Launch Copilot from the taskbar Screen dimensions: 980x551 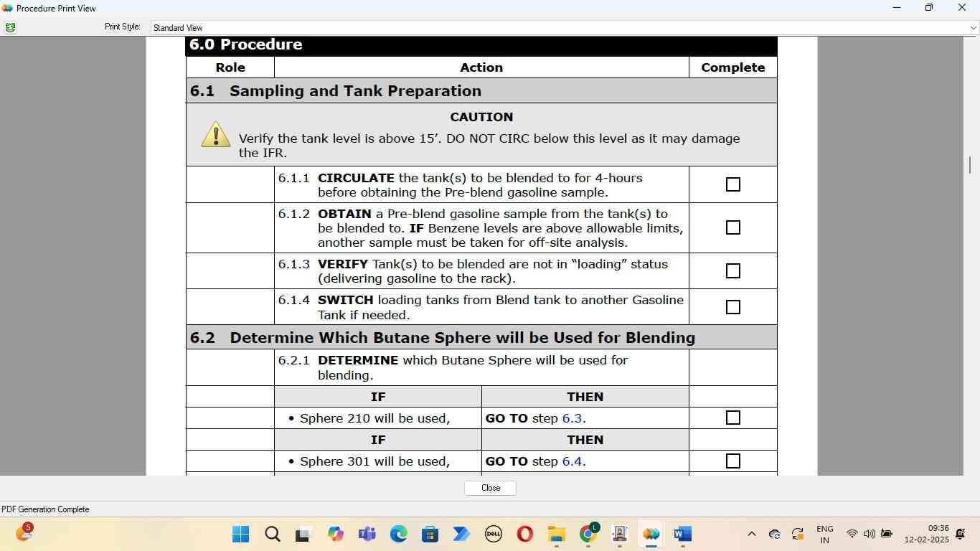pos(335,534)
